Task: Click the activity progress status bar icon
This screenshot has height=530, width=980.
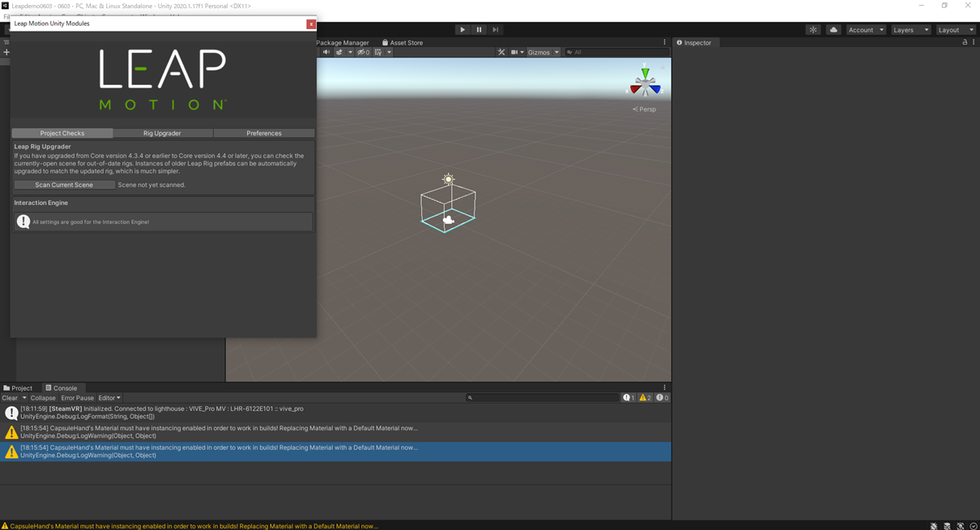Action: tap(974, 526)
